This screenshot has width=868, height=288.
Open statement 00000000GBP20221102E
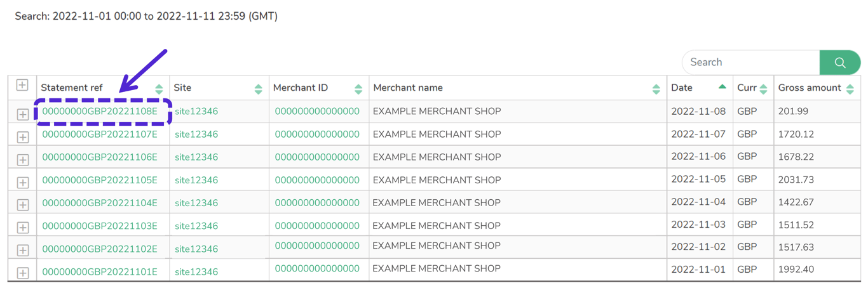(x=100, y=249)
